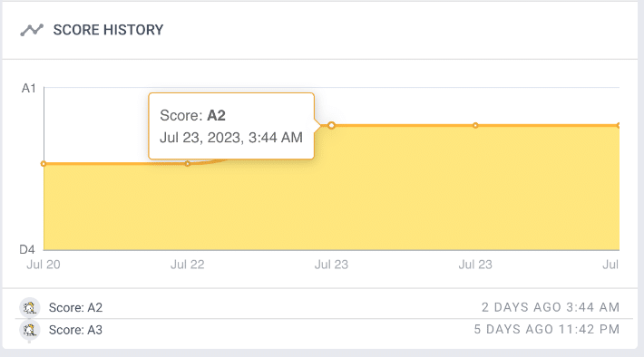The width and height of the screenshot is (644, 357).
Task: Open the Score: A3 history entry
Action: click(324, 330)
